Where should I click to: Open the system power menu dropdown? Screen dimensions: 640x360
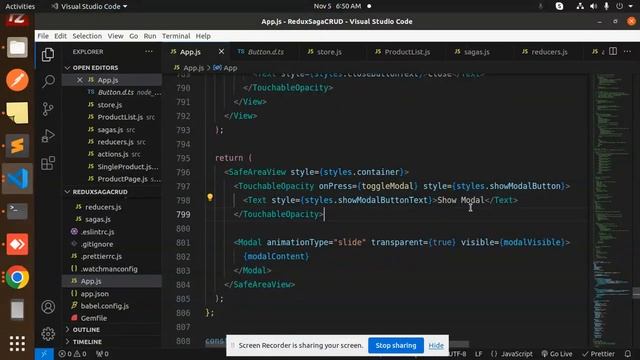pyautogui.click(x=624, y=6)
